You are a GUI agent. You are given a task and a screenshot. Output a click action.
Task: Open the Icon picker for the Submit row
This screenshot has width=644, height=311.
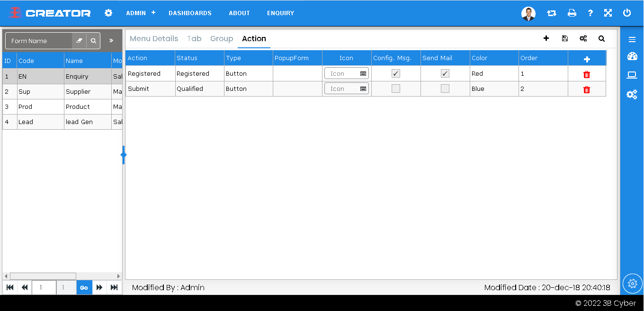tap(363, 89)
